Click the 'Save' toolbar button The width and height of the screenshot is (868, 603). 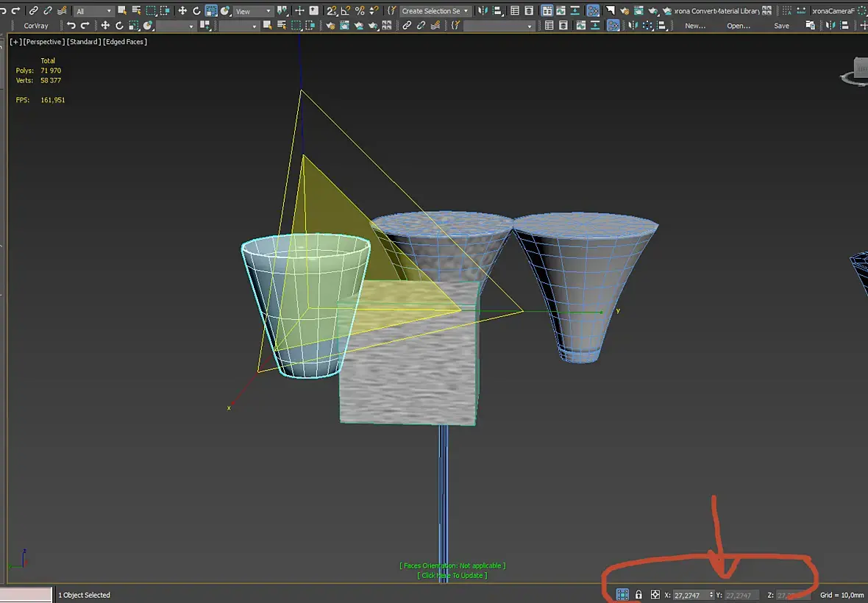coord(781,26)
